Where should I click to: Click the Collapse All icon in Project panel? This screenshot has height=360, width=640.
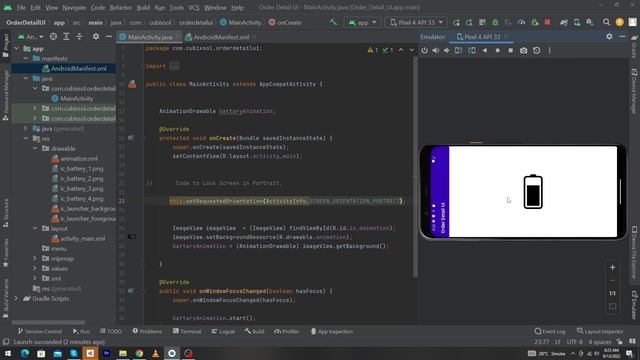point(79,37)
